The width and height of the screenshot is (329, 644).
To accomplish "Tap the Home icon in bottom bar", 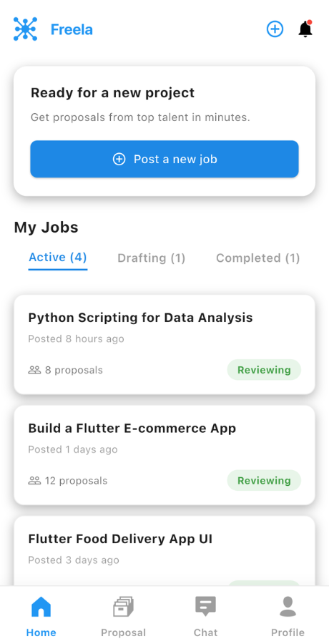I will click(x=41, y=607).
